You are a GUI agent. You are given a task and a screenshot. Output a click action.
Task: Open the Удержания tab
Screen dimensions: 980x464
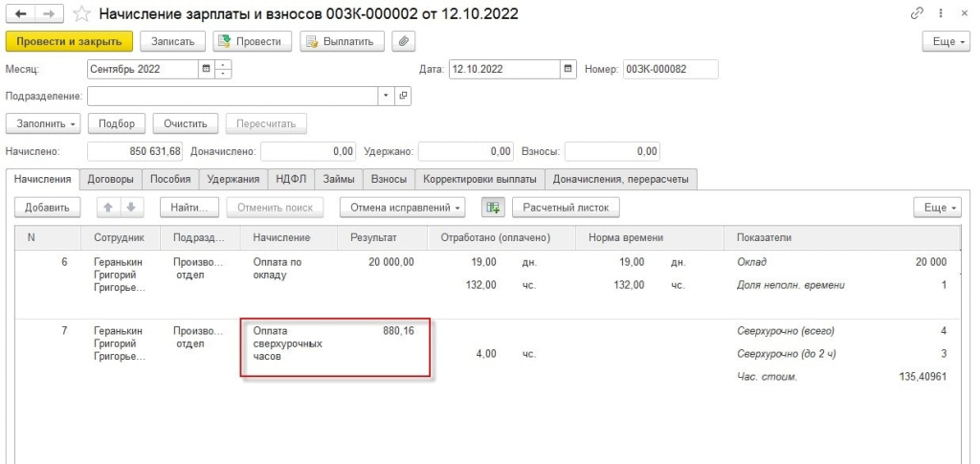point(234,178)
